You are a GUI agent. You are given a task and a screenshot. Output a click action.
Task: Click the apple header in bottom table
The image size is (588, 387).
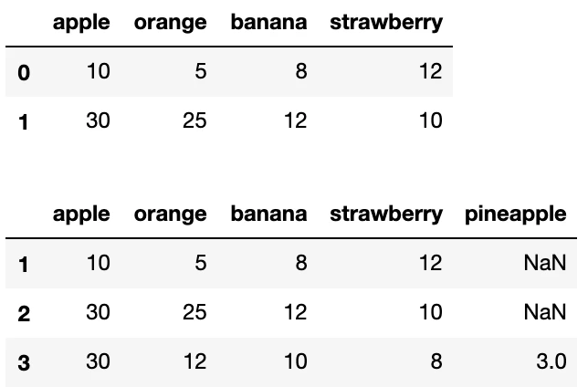(x=81, y=214)
